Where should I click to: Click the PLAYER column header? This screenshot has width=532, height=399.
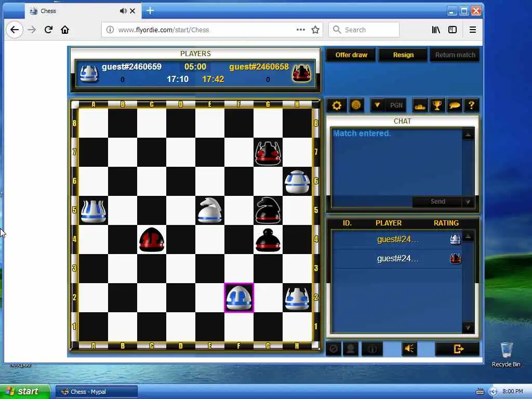[389, 223]
